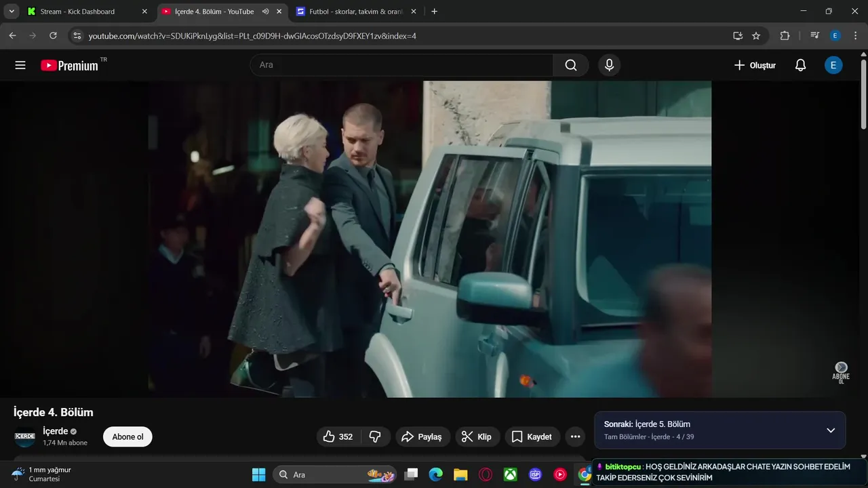View site information icon in the address bar
The image size is (868, 488).
pos(77,35)
